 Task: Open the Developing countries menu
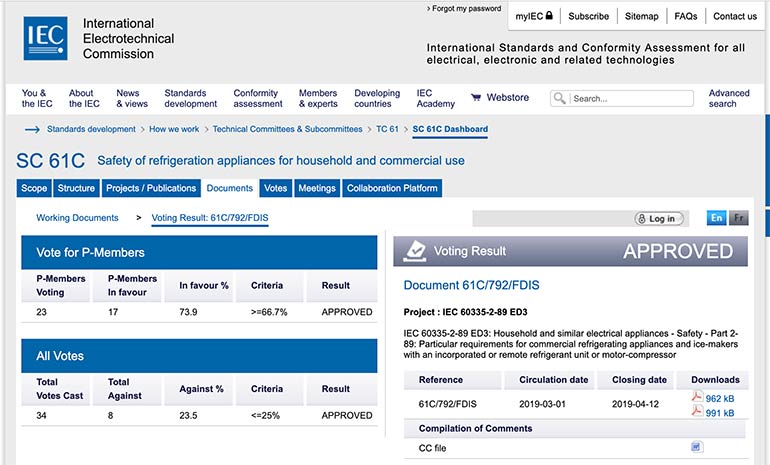coord(377,98)
